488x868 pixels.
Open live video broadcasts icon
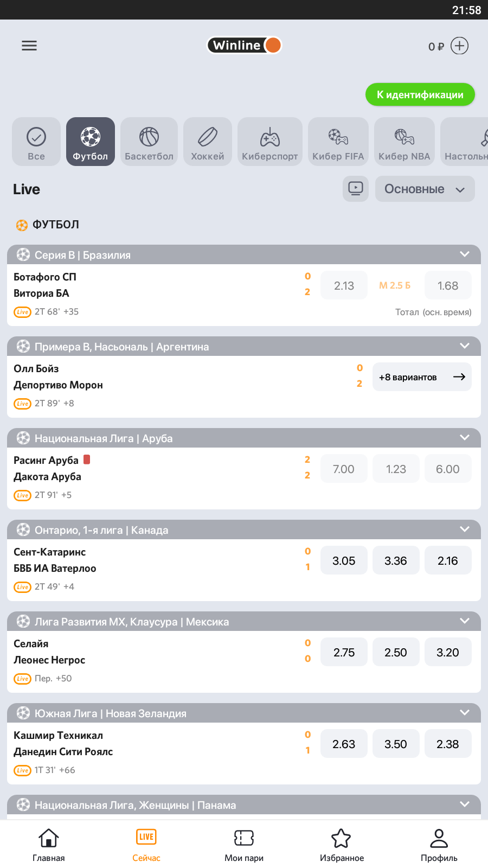point(356,189)
